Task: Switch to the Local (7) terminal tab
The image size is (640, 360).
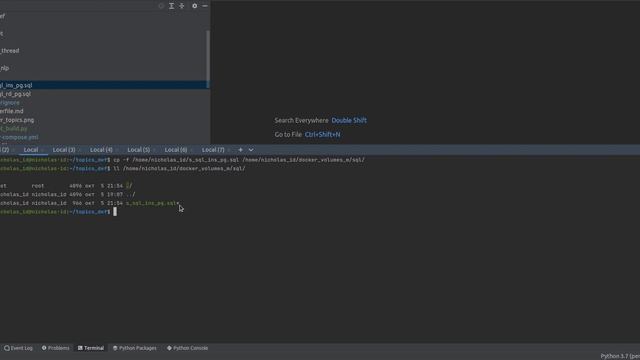Action: point(213,150)
